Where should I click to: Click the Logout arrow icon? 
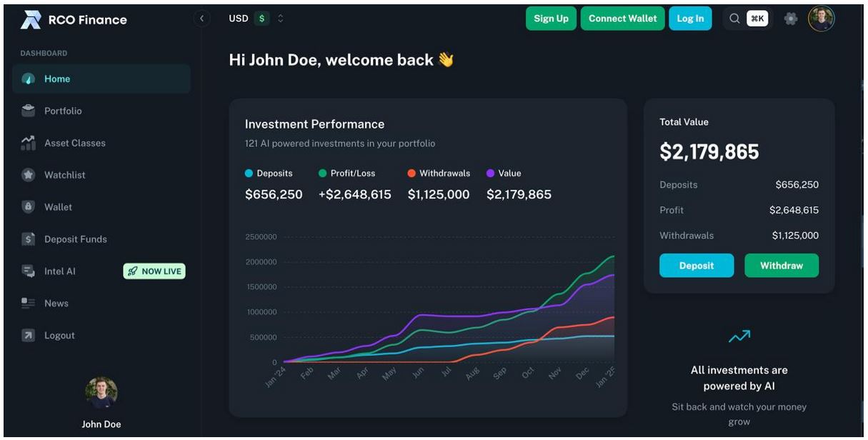coord(29,335)
